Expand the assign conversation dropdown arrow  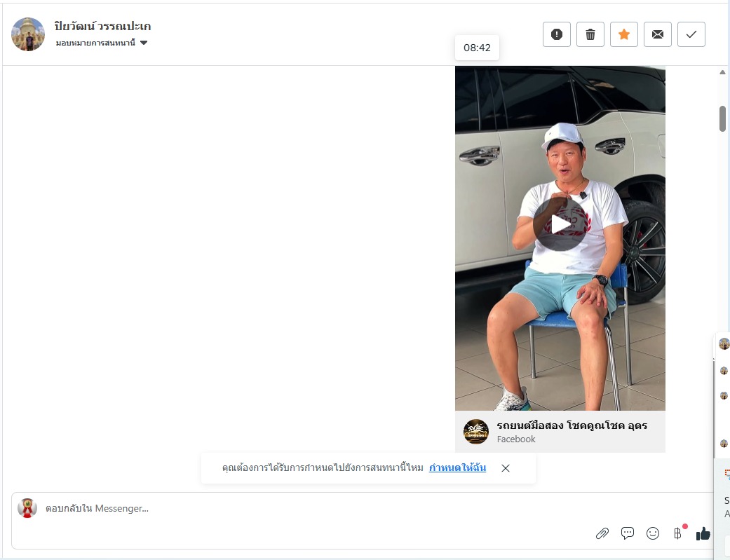[x=144, y=43]
